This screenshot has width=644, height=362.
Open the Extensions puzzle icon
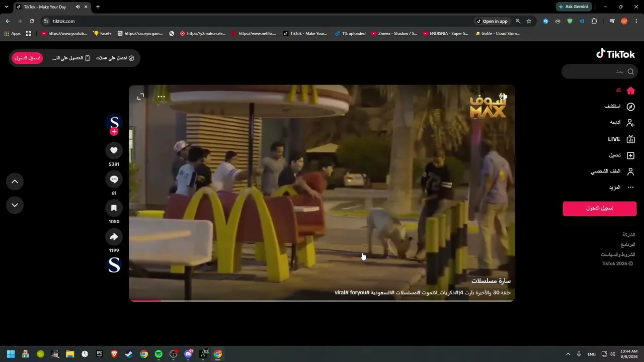594,21
